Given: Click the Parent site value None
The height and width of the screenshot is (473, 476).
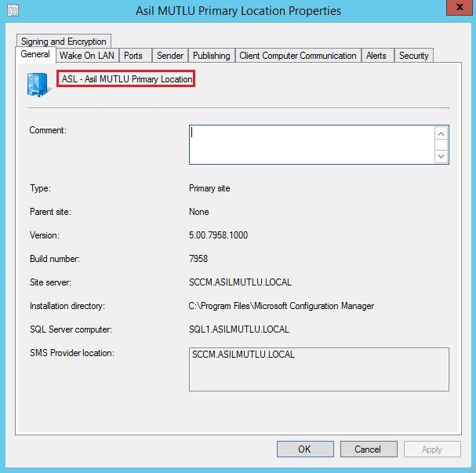Looking at the screenshot, I should pyautogui.click(x=199, y=212).
